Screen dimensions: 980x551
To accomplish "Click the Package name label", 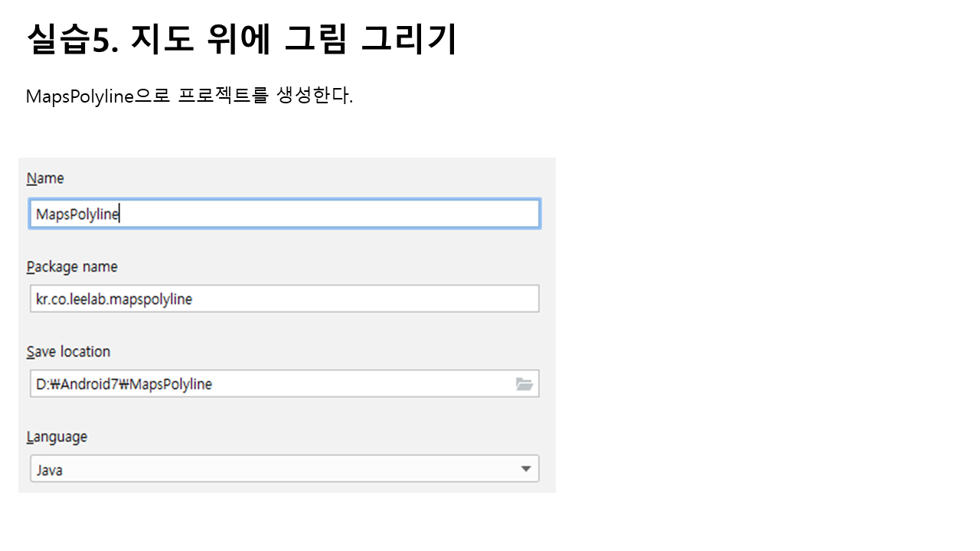I will tap(72, 267).
